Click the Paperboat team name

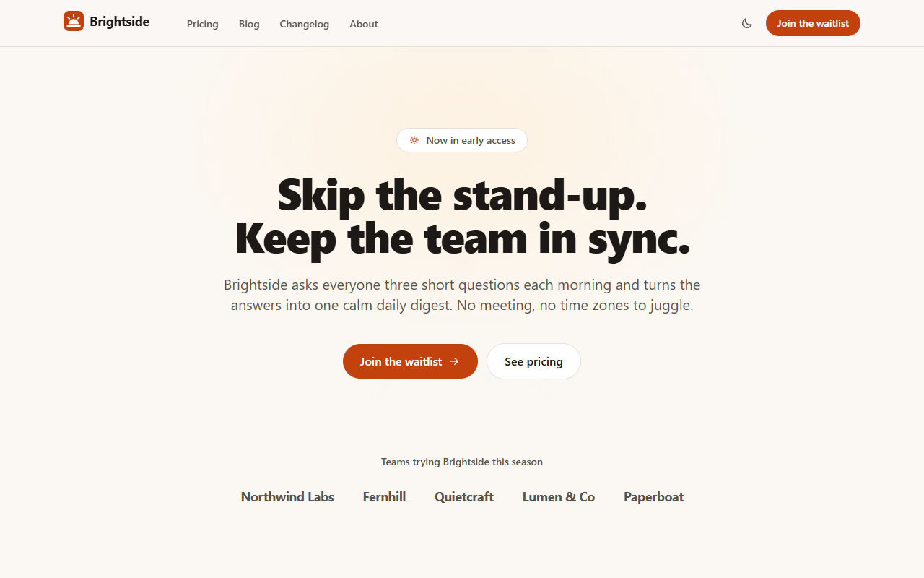click(654, 497)
